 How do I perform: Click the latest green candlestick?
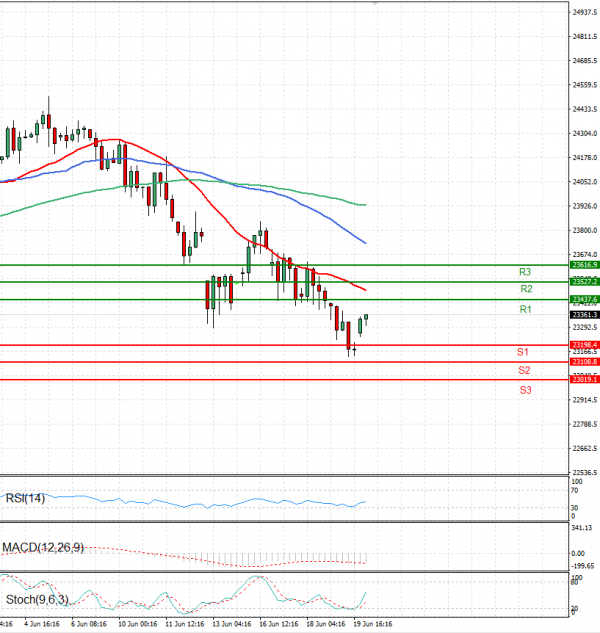366,317
